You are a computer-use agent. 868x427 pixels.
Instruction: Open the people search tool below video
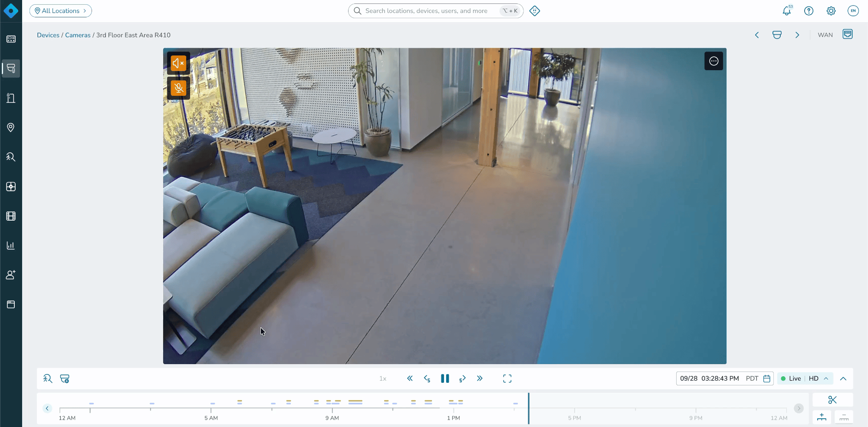point(48,378)
